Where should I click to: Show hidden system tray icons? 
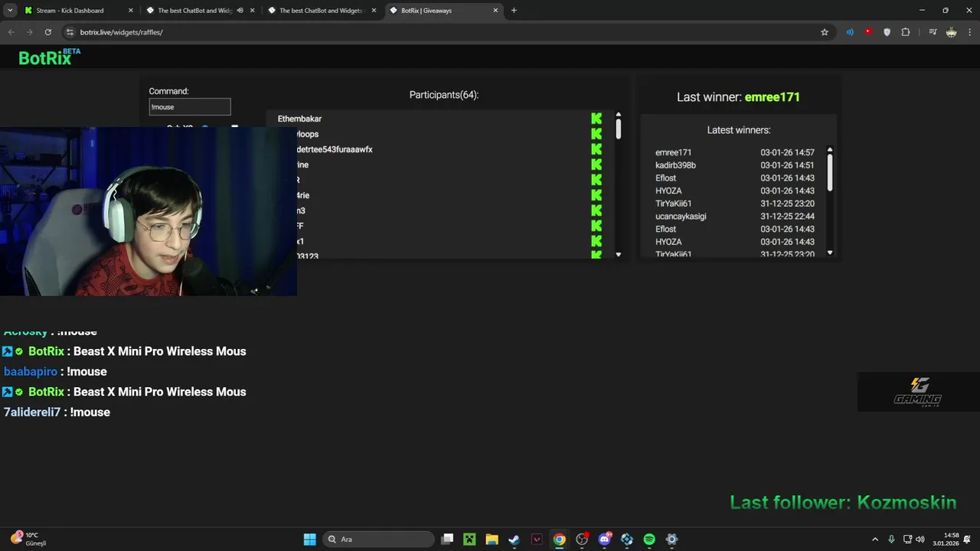click(875, 540)
